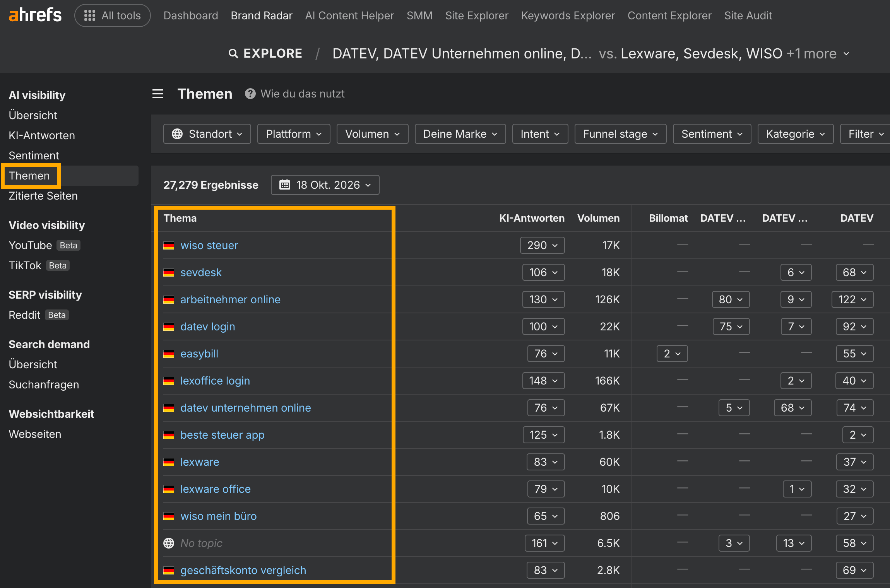Open the Volumen filter dropdown

(372, 134)
